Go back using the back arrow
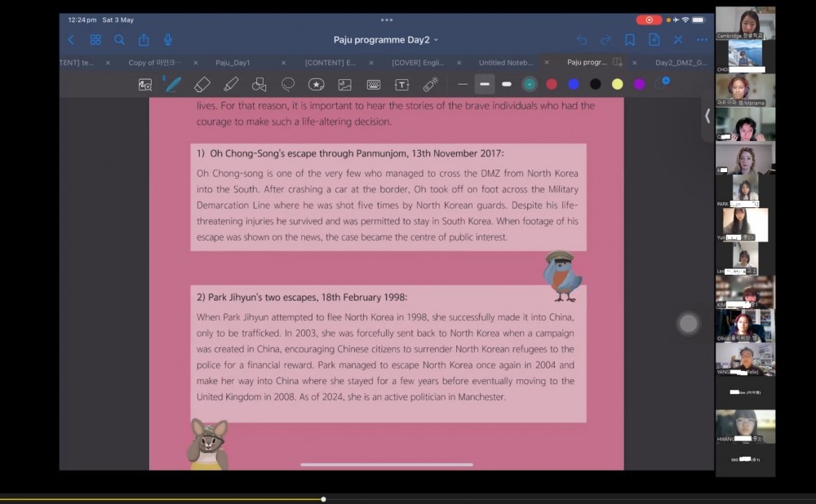This screenshot has width=816, height=504. pos(71,40)
